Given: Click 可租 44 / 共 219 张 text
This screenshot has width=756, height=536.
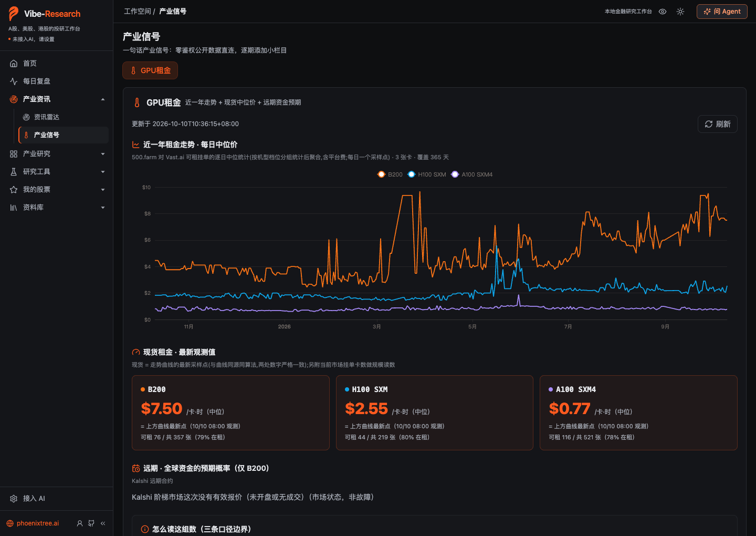Looking at the screenshot, I should [387, 437].
